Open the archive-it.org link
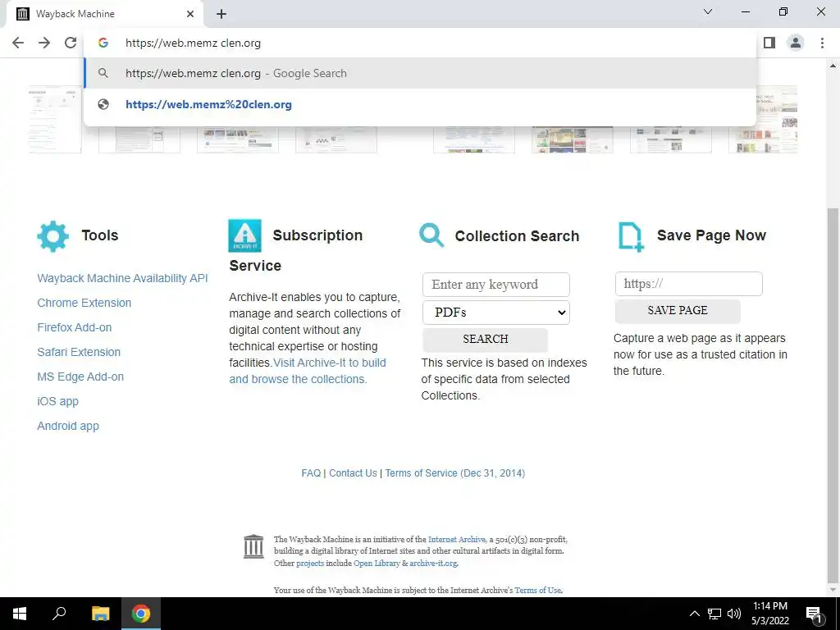This screenshot has width=840, height=630. coord(433,563)
